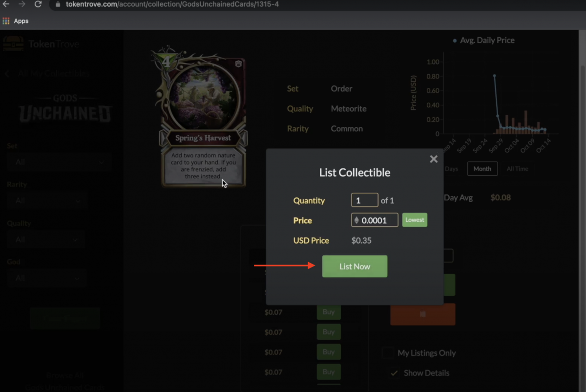Toggle the Show Details checkbox
586x392 pixels.
click(394, 372)
